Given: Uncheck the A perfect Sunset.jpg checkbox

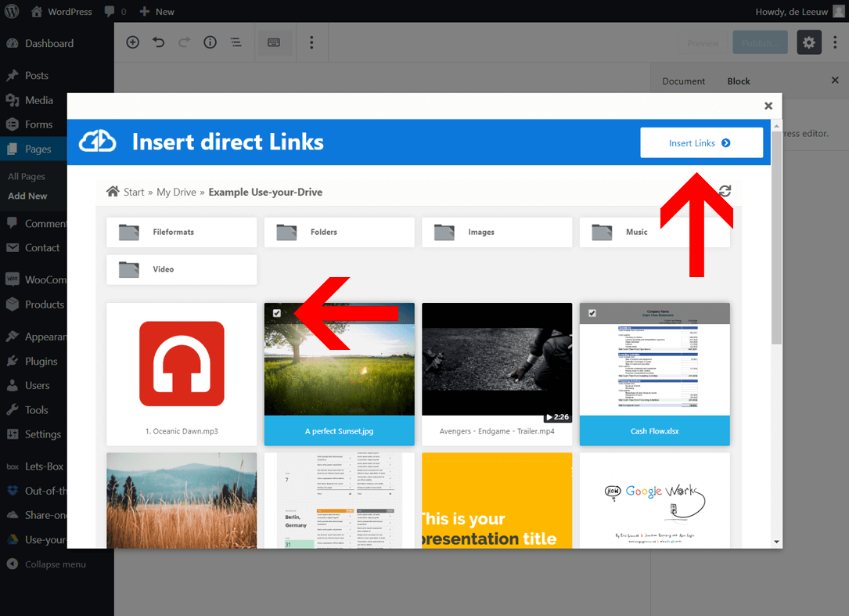Looking at the screenshot, I should [277, 313].
